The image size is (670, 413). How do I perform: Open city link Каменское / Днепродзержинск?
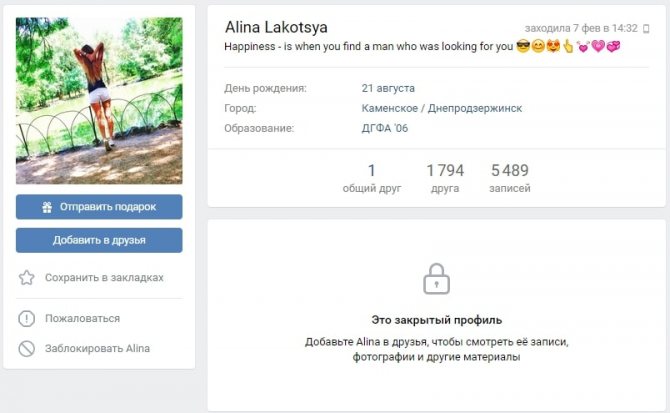coord(442,108)
